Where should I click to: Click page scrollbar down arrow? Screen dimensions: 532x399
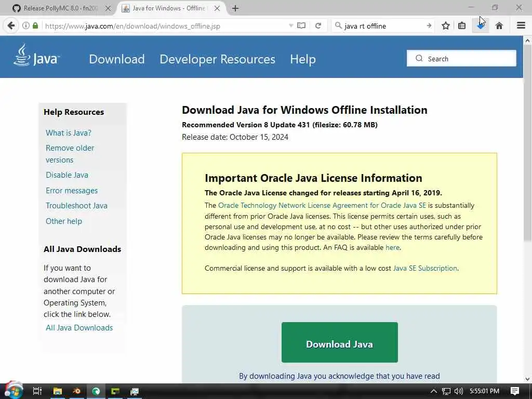pyautogui.click(x=527, y=379)
